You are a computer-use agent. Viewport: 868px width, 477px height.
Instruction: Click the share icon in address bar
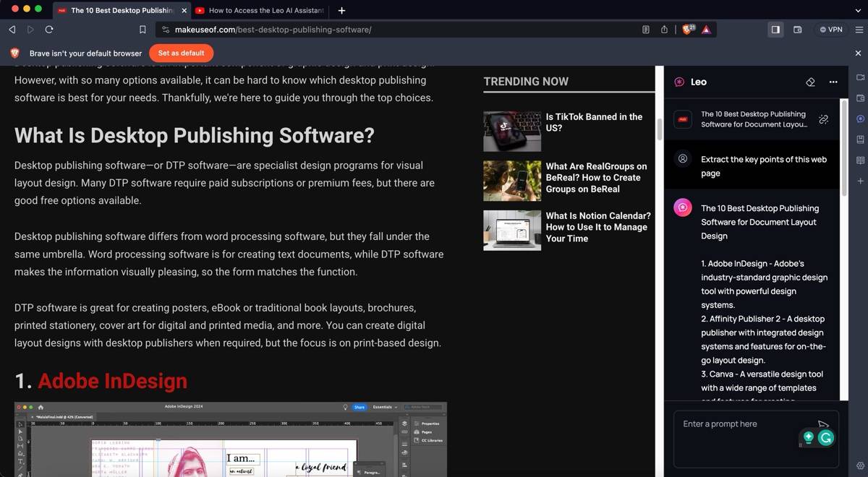pyautogui.click(x=664, y=30)
